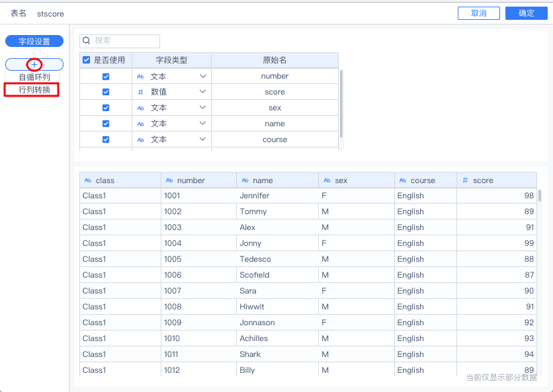Uncheck the course field checkbox

(106, 139)
